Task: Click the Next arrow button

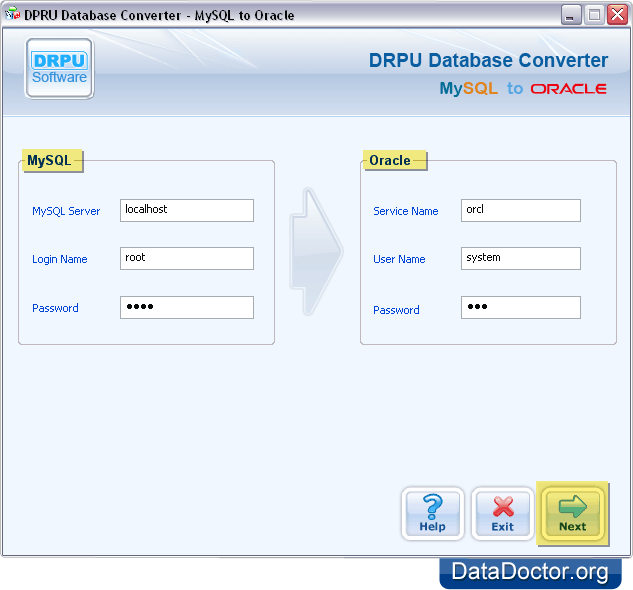Action: coord(572,513)
